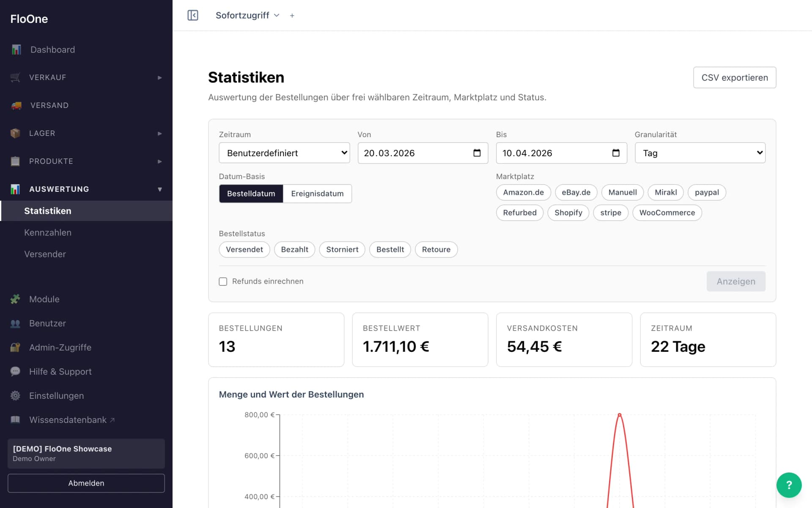Click the Benutzer people icon

coord(15,323)
